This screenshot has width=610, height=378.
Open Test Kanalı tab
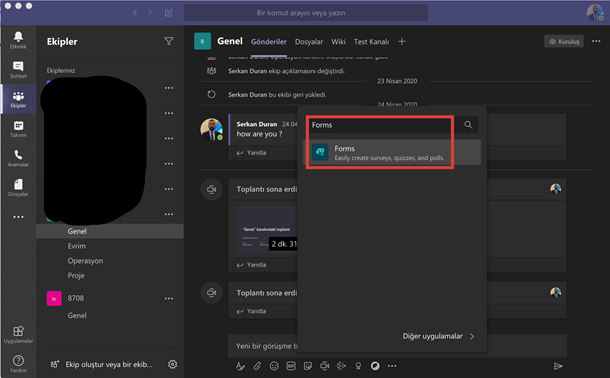tap(371, 42)
